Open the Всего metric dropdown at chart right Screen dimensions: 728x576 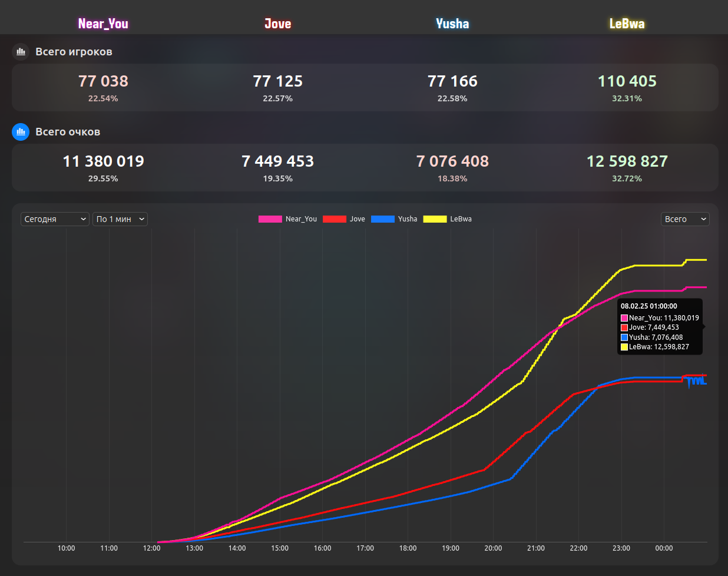685,219
